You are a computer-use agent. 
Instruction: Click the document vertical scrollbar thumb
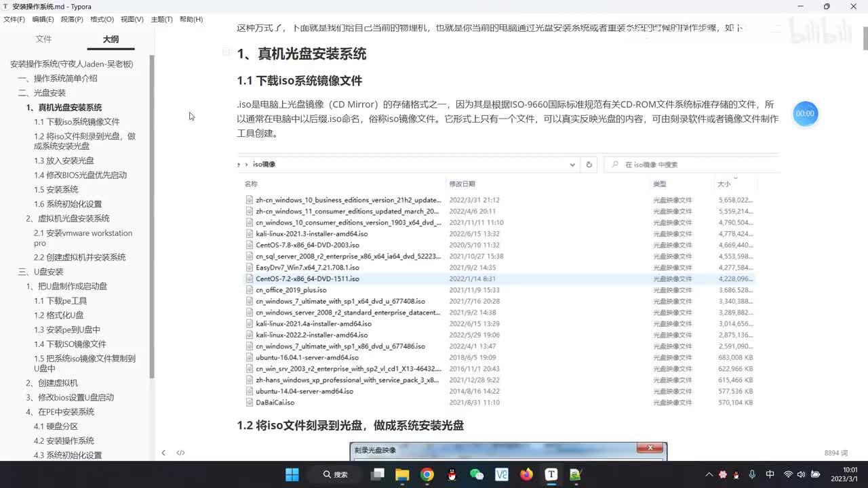click(x=865, y=39)
